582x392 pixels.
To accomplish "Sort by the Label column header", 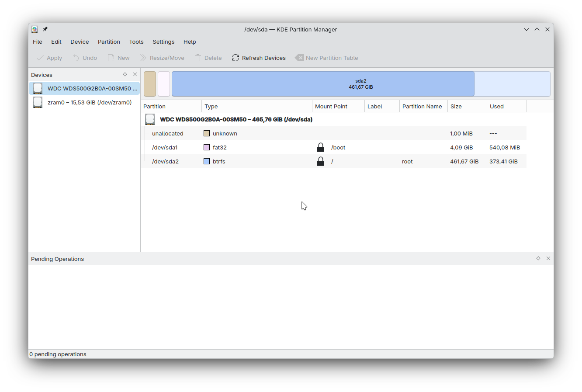I will (x=382, y=106).
